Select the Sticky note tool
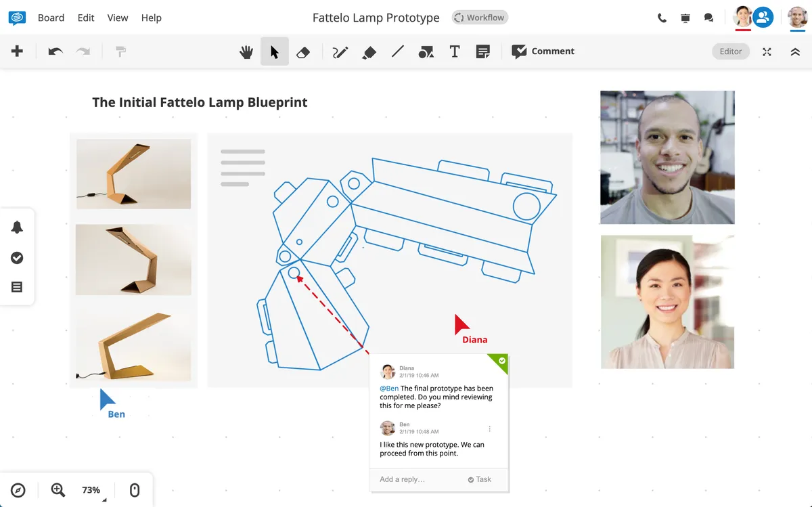 pyautogui.click(x=483, y=51)
